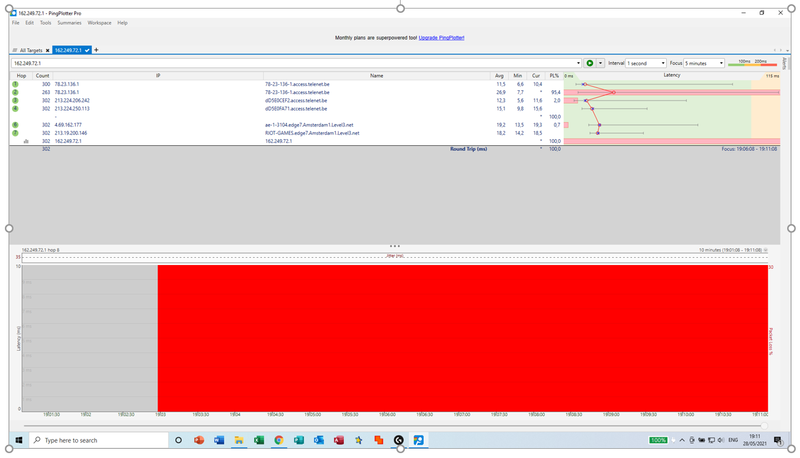Select the hop 1 green number icon
The image size is (800, 458).
click(16, 84)
